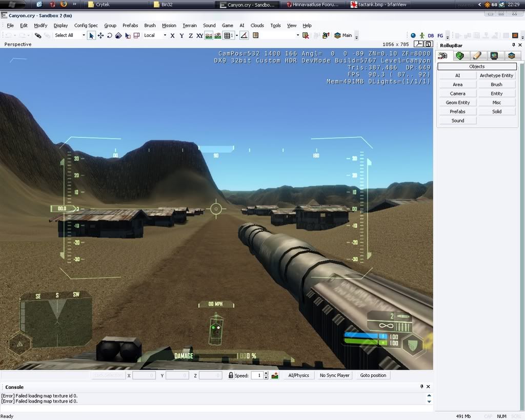
Task: Expand toolbar overflow next to FG
Action: 448,36
